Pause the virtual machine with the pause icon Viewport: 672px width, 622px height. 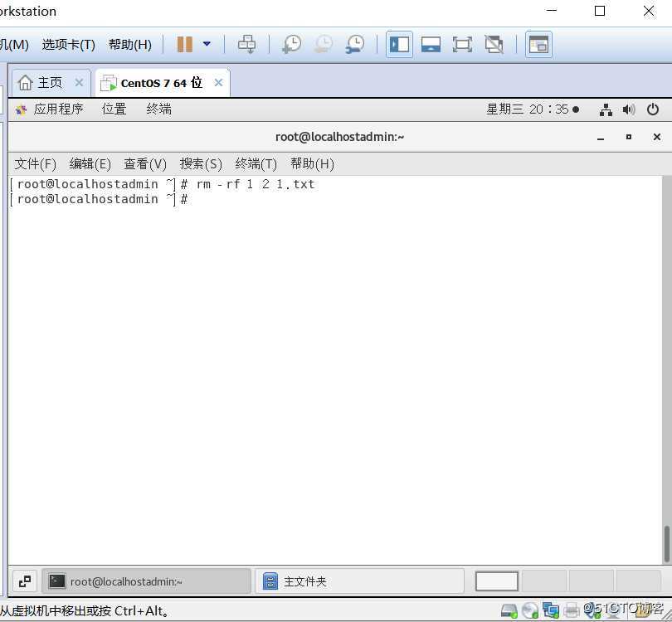click(x=185, y=44)
